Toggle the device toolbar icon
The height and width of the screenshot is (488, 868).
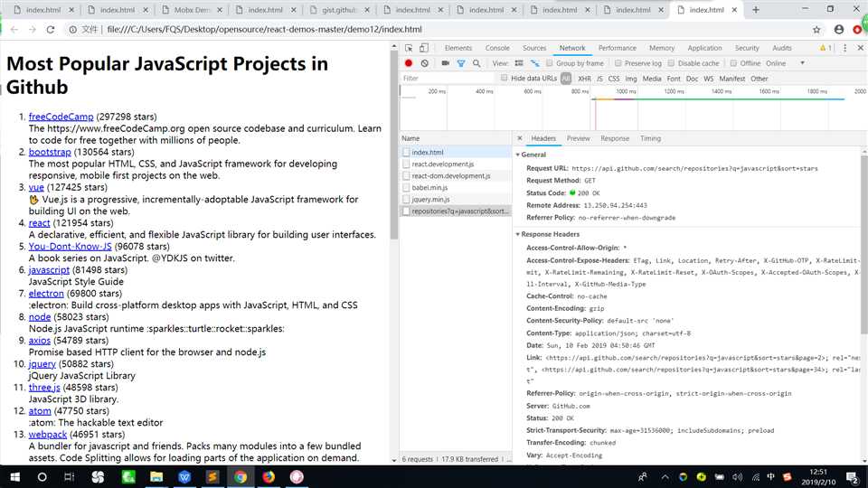click(423, 48)
